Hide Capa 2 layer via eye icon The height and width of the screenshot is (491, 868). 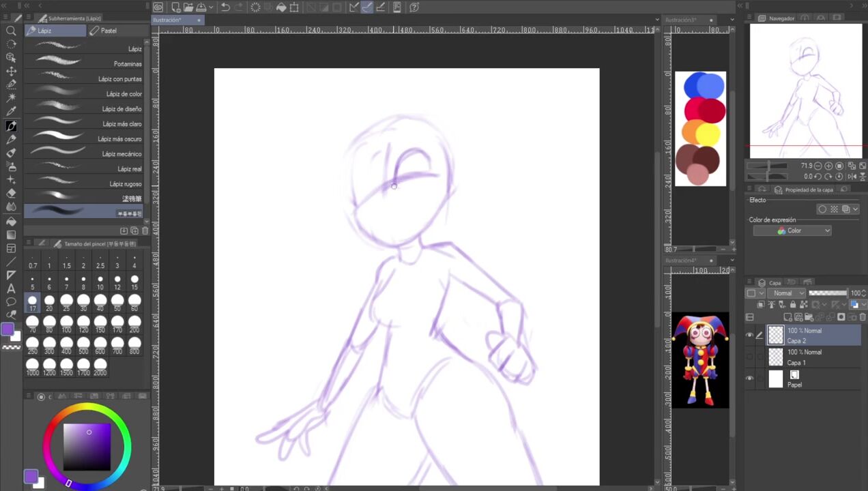point(749,335)
